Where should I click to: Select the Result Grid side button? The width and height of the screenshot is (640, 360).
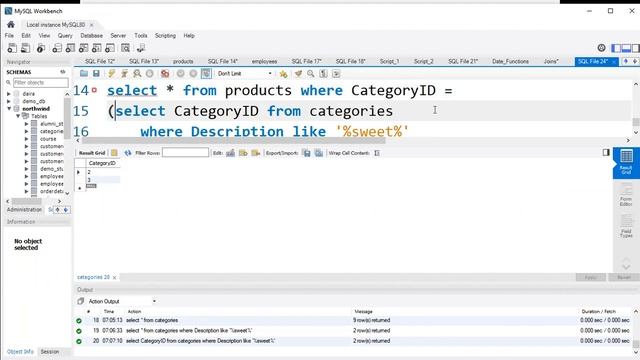click(x=626, y=162)
